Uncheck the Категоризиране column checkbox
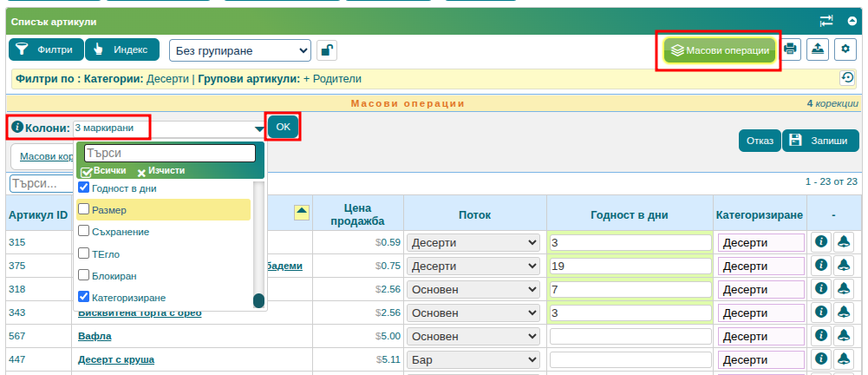868x375 pixels. [84, 297]
